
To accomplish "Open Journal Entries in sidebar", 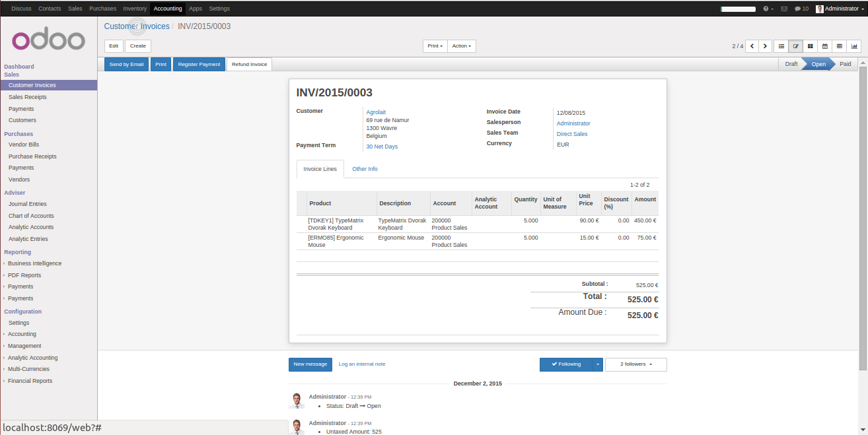I will pyautogui.click(x=28, y=204).
